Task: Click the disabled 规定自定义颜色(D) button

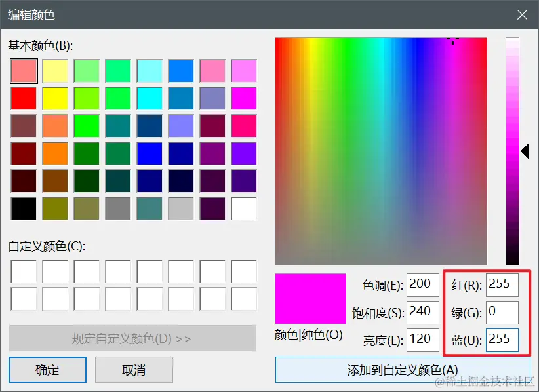Action: pyautogui.click(x=133, y=338)
